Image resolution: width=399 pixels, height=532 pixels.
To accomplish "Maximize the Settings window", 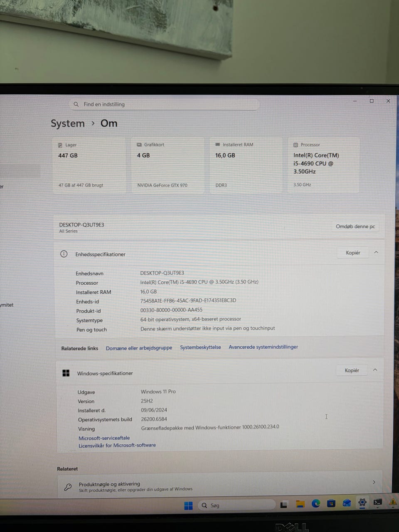I will [372, 101].
